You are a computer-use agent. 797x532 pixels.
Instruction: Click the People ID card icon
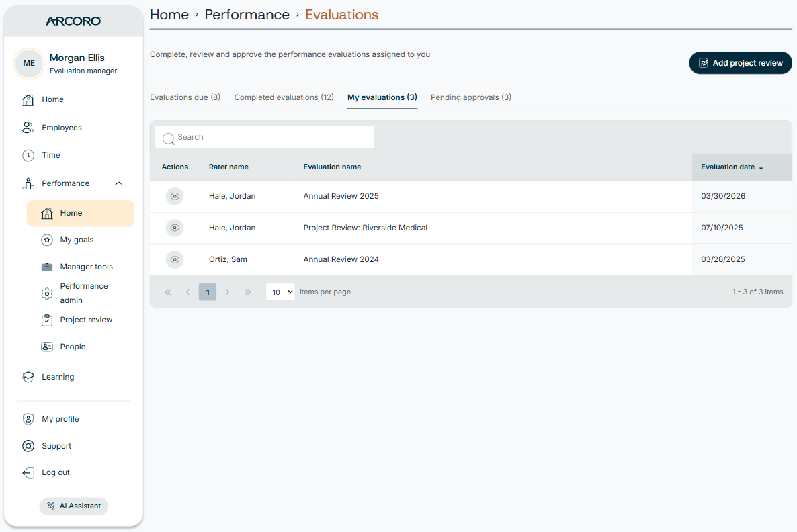(x=47, y=347)
